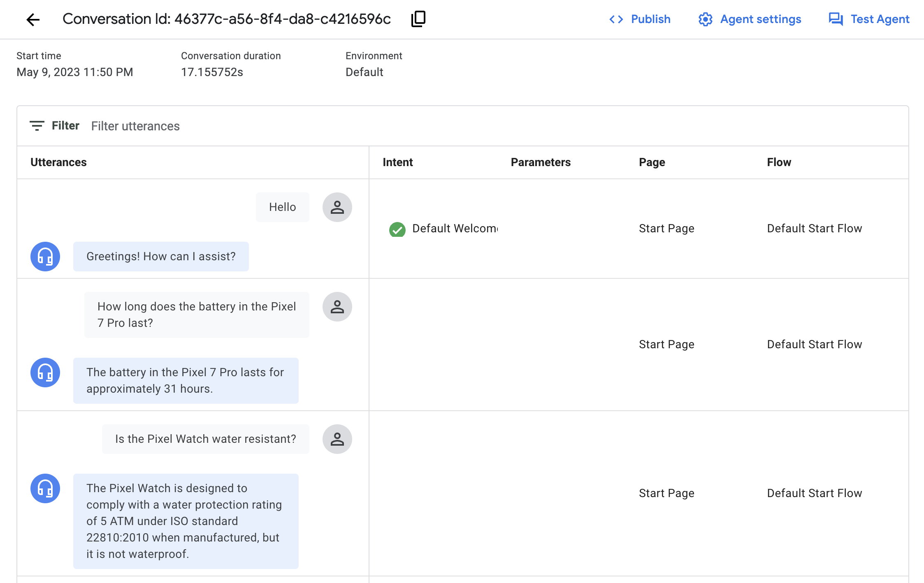Screen dimensions: 924x583
Task: Click the filter icon
Action: pos(36,125)
